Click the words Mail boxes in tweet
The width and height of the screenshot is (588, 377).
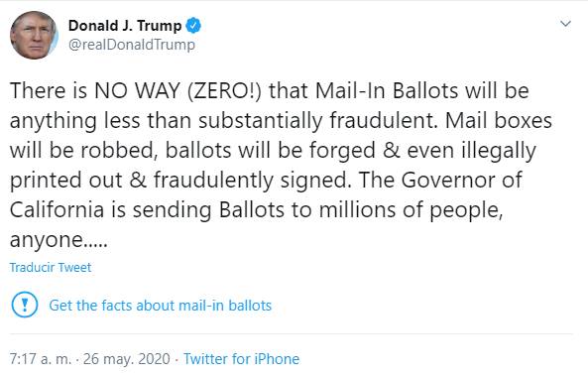point(499,121)
